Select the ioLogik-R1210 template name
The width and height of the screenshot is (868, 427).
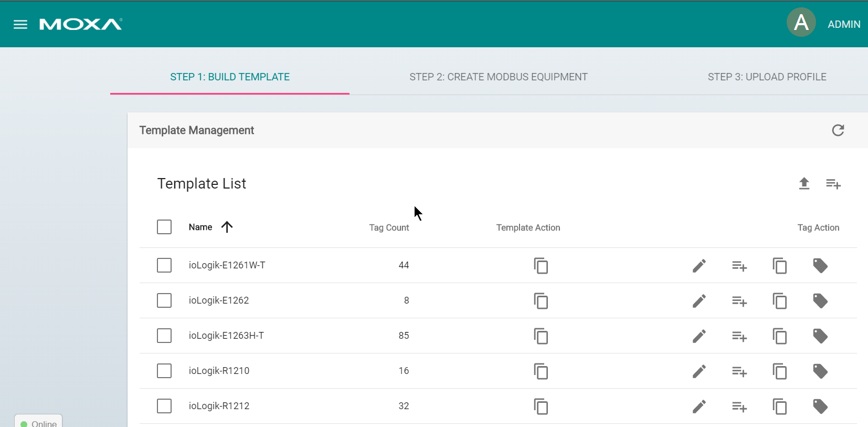coord(219,371)
